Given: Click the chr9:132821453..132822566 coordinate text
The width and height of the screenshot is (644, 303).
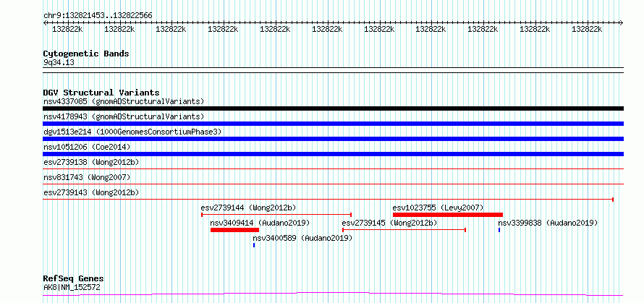Looking at the screenshot, I should pos(98,16).
